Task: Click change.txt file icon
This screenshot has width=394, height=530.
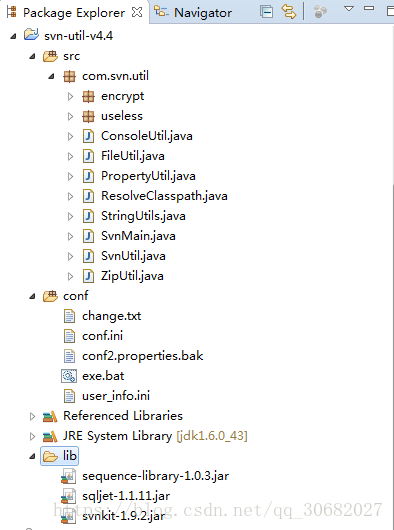Action: [x=69, y=316]
